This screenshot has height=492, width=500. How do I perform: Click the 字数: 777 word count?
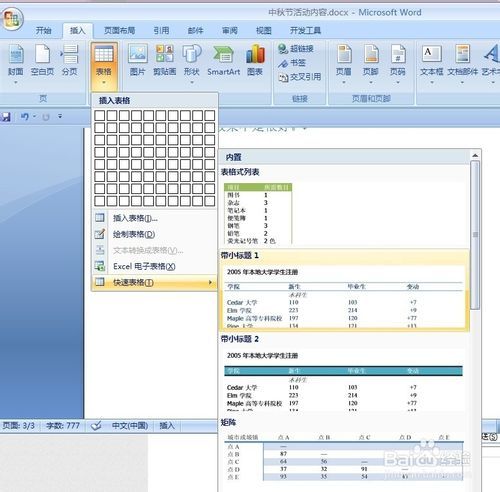(63, 426)
